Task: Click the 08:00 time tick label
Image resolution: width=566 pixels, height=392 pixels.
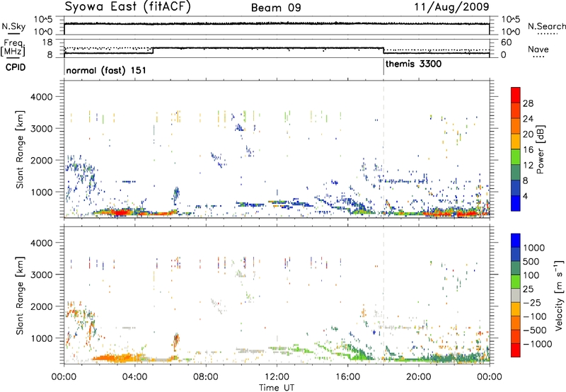Action: pyautogui.click(x=206, y=377)
